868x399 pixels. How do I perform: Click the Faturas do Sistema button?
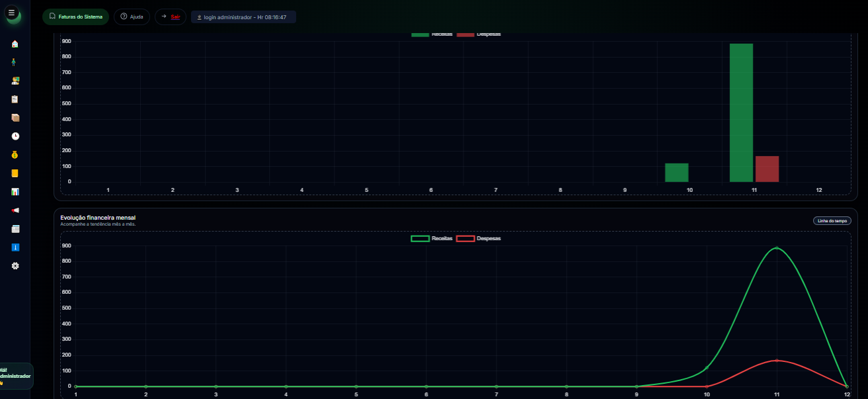pos(75,17)
